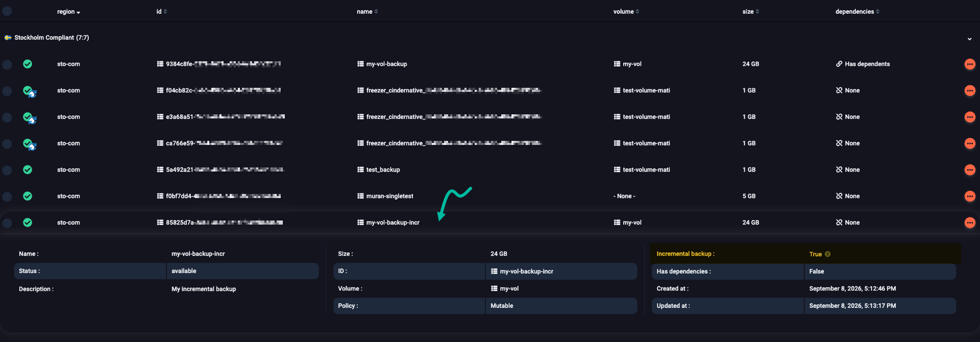Click Stockholm Compliant (7:7) group label
The image size is (980, 342).
52,38
